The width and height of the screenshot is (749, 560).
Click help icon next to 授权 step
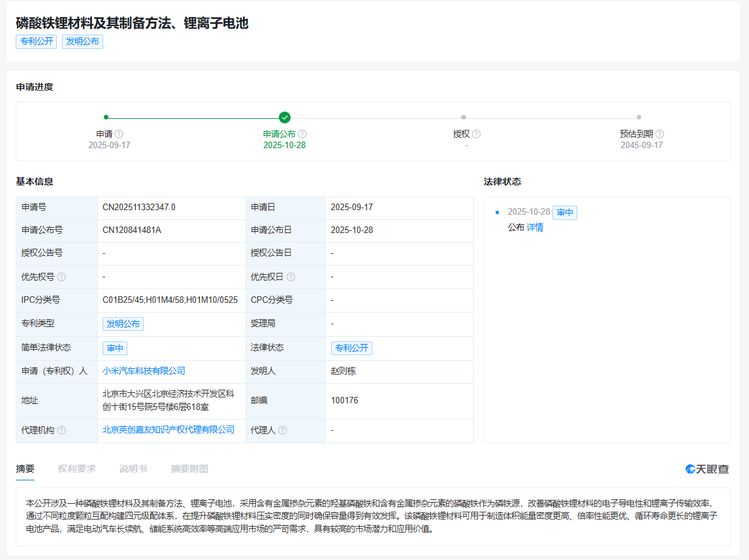[477, 134]
